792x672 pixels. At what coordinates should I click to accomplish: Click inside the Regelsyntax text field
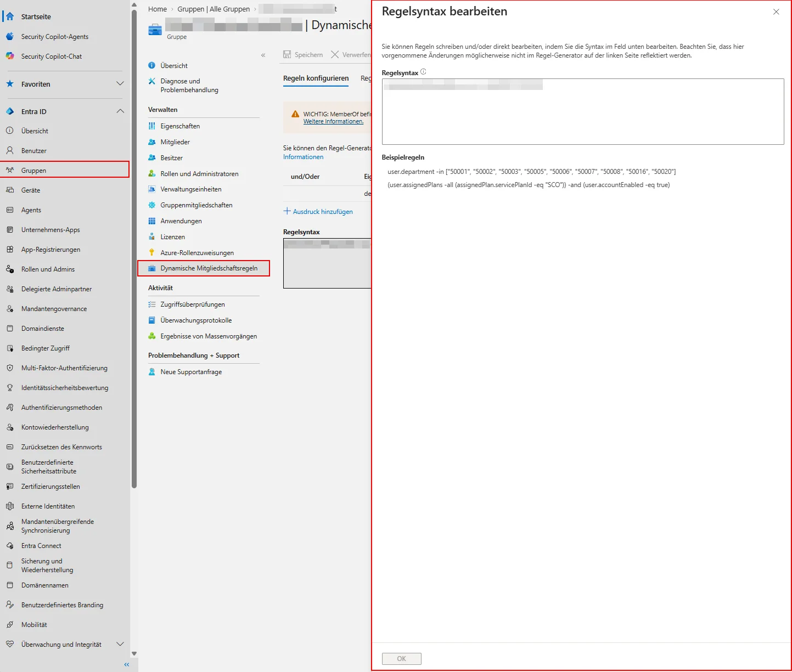[583, 111]
